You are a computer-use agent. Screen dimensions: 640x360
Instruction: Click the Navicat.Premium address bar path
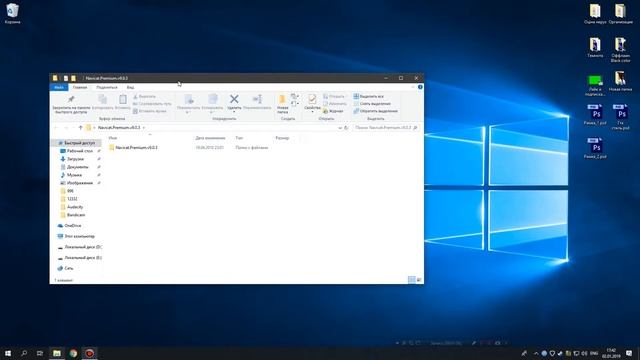(119, 128)
